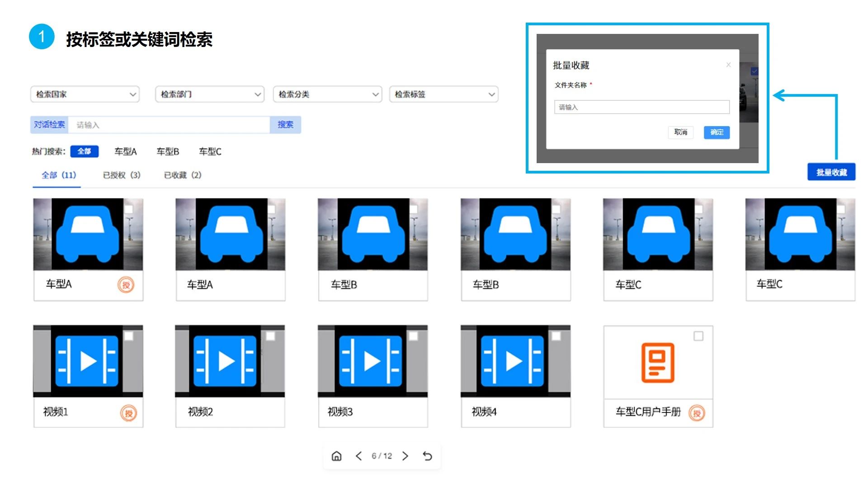The width and height of the screenshot is (868, 488).
Task: Click the orange 授 badge on 车型C用户手册
Action: click(x=696, y=413)
